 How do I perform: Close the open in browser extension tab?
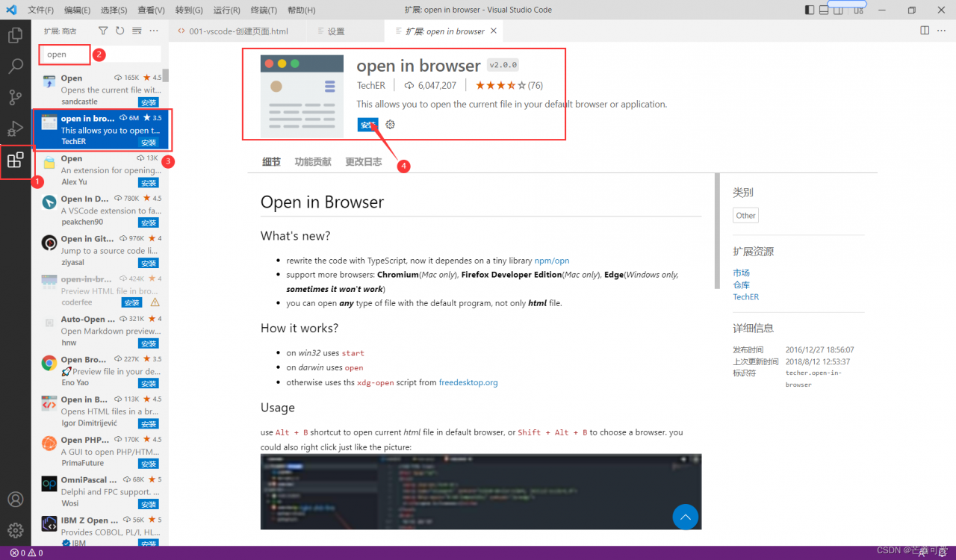pos(493,31)
